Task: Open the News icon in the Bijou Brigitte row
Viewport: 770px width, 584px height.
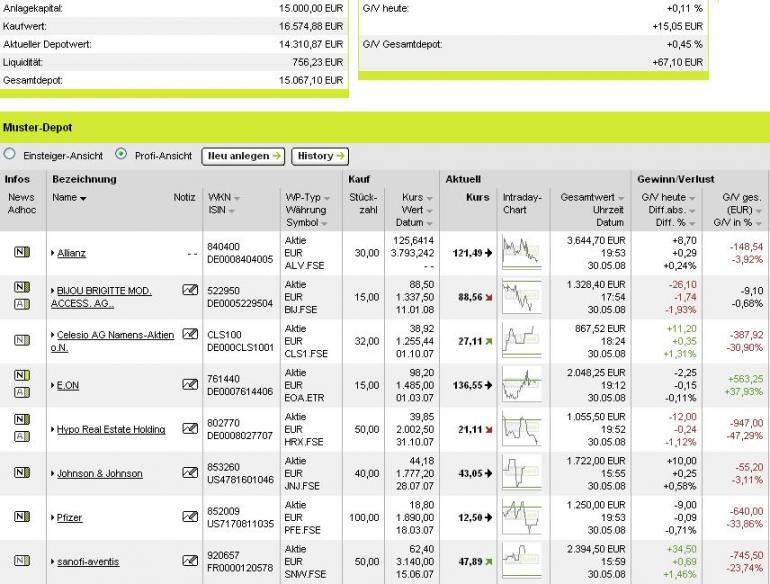Action: pyautogui.click(x=22, y=287)
